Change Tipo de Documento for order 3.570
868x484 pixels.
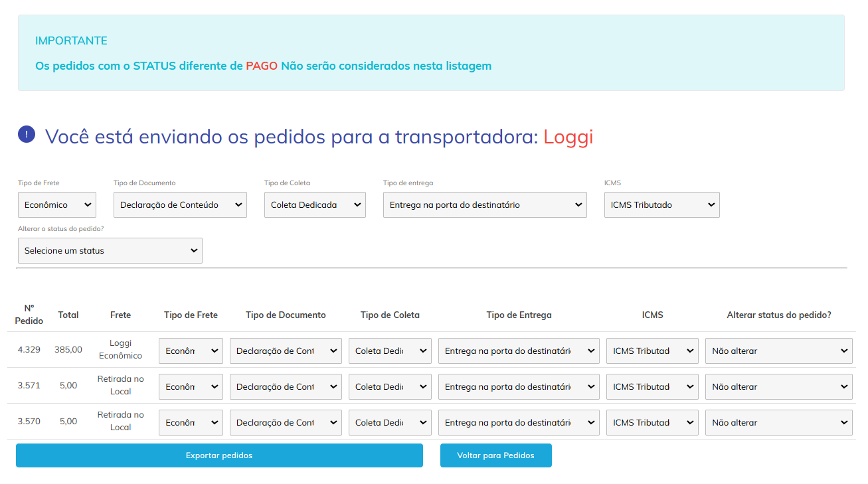point(286,422)
